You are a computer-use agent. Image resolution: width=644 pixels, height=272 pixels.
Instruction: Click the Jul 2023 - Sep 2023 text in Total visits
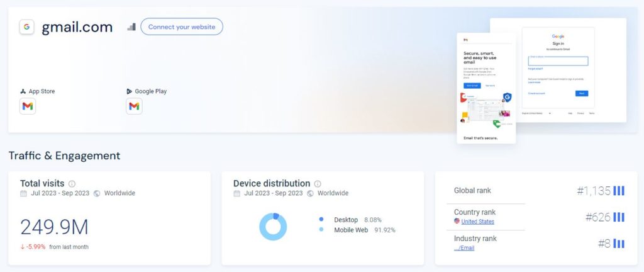point(60,193)
